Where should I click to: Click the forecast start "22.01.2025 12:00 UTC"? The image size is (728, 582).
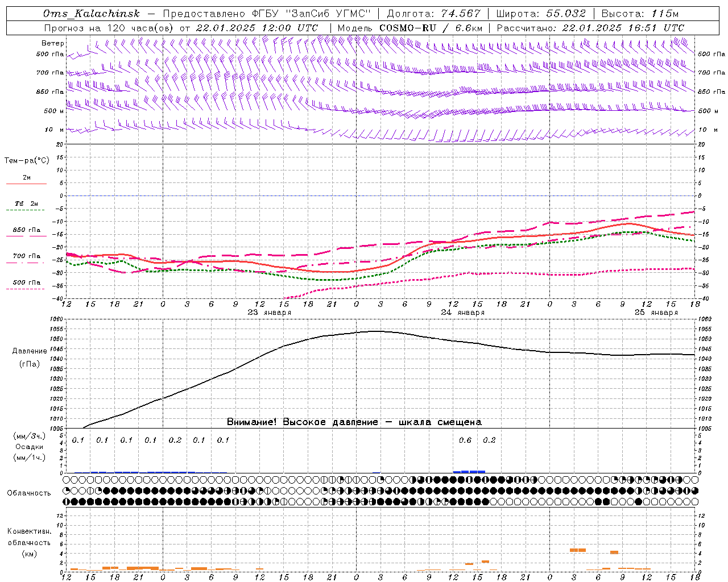tap(257, 28)
